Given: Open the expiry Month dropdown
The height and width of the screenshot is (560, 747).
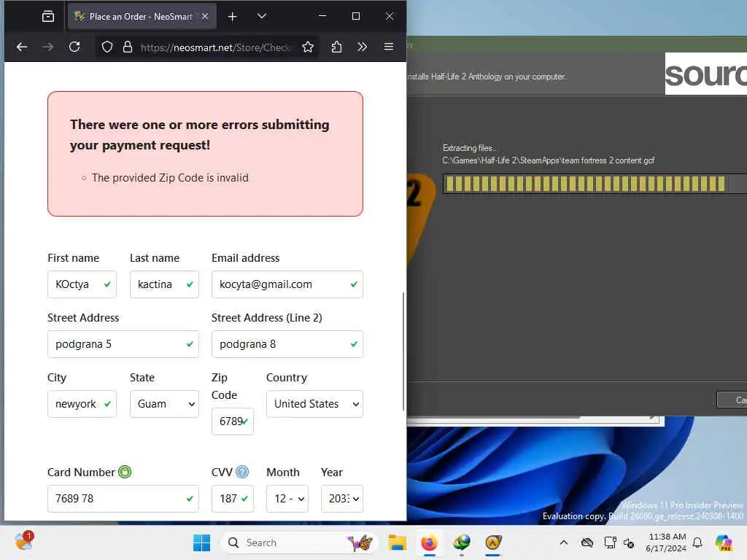Looking at the screenshot, I should (287, 499).
